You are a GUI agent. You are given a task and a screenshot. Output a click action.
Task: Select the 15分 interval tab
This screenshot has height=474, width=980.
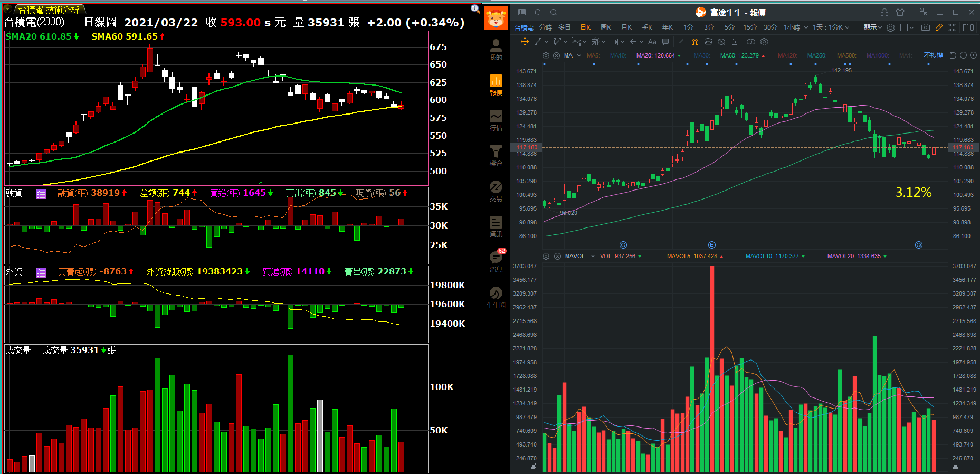pos(750,27)
